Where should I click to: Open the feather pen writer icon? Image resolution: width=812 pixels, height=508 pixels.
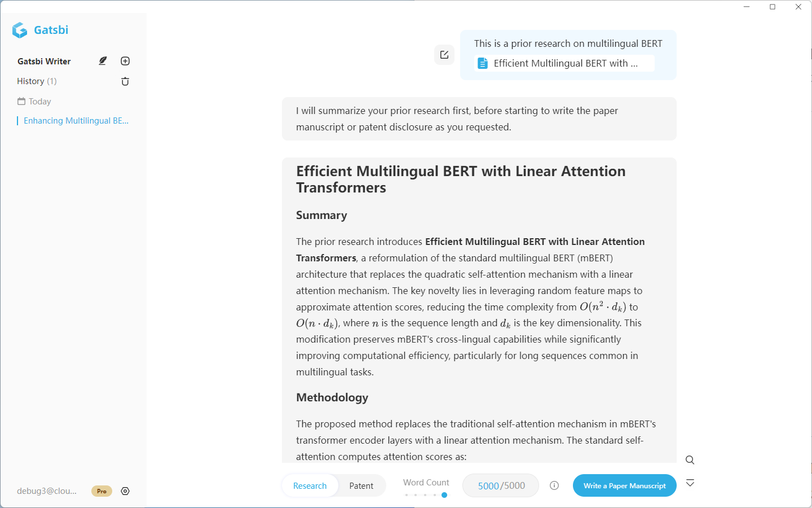click(x=103, y=61)
